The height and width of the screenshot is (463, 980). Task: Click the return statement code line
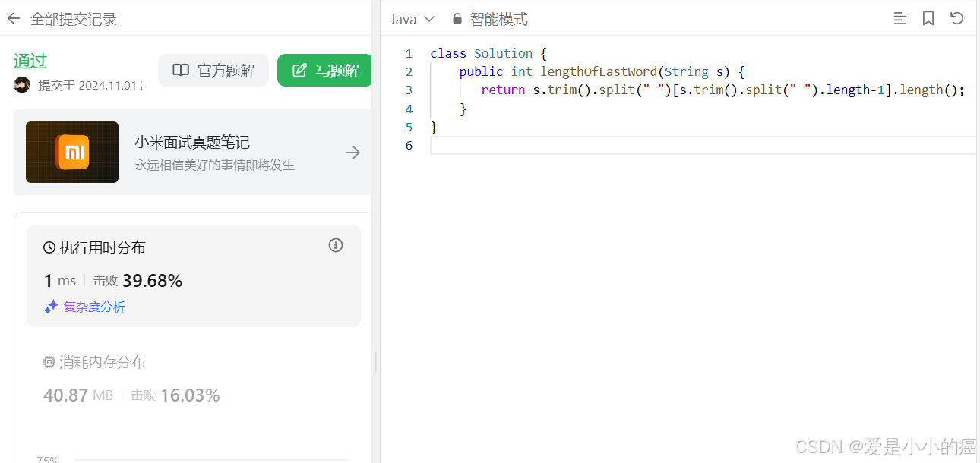(722, 90)
